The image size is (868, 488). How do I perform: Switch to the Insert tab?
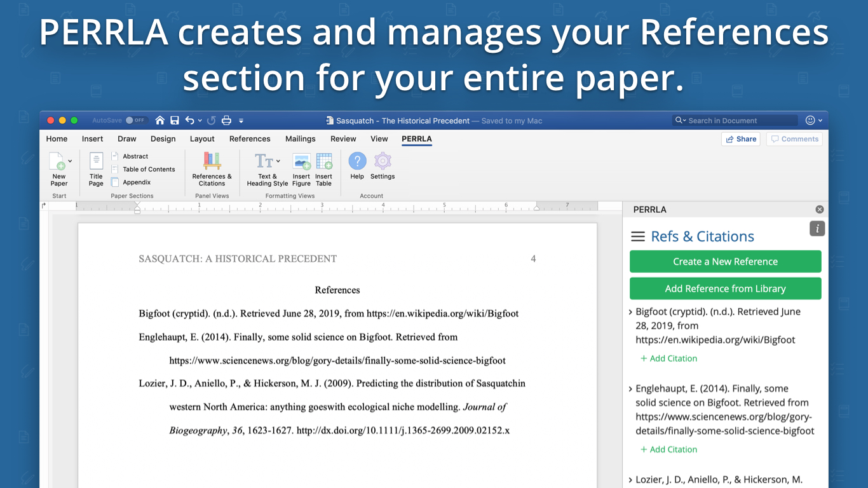(x=92, y=139)
